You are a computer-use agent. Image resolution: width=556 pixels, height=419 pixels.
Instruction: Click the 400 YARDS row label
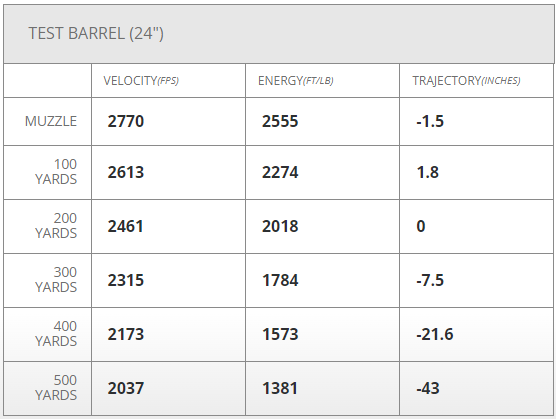click(x=56, y=334)
